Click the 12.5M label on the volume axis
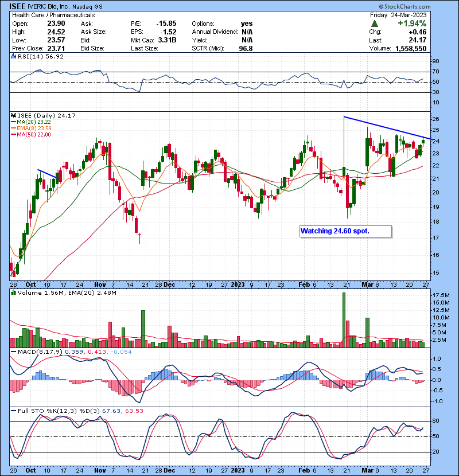 coord(441,310)
